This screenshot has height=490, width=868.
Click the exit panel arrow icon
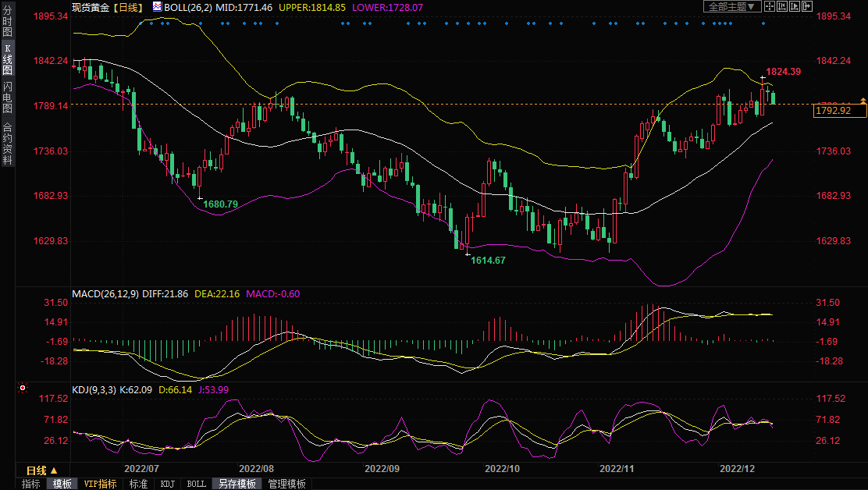pyautogui.click(x=806, y=6)
